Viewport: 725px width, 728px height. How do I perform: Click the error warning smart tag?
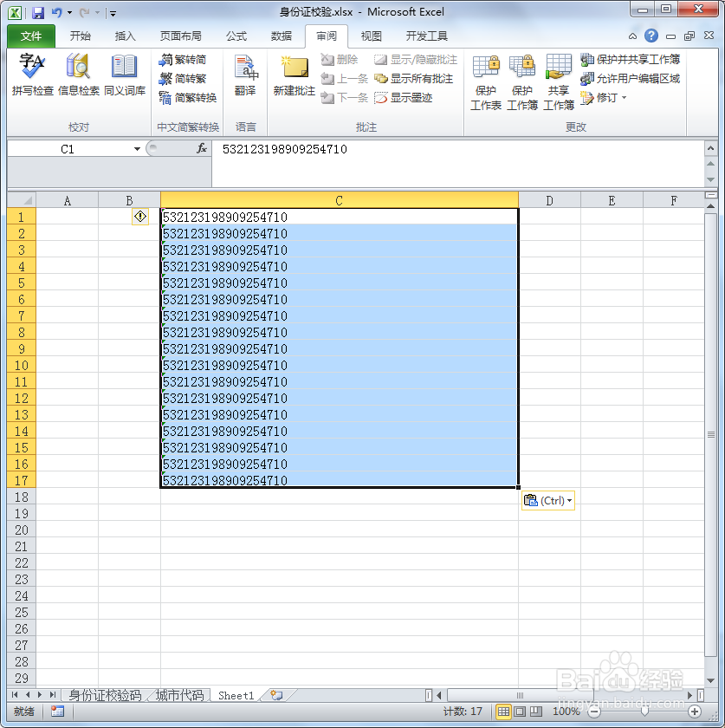[x=140, y=217]
